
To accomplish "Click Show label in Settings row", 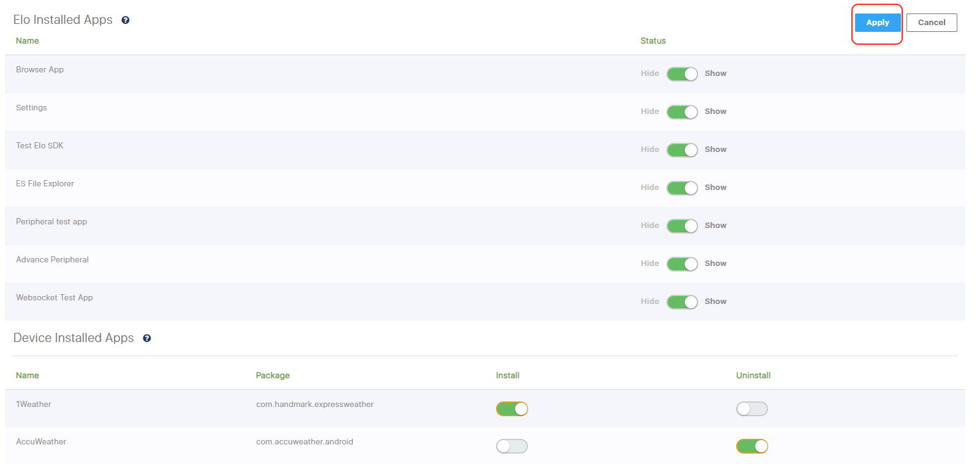I will tap(715, 112).
